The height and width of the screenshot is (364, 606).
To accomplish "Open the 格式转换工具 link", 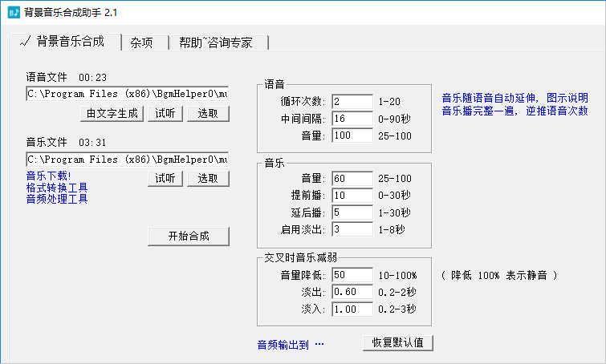I will (x=56, y=188).
